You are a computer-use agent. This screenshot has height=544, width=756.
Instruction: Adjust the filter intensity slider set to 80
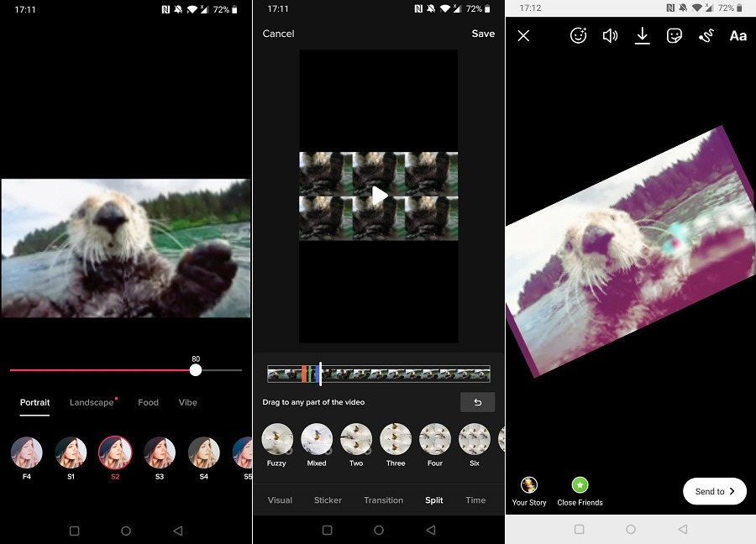click(x=196, y=370)
